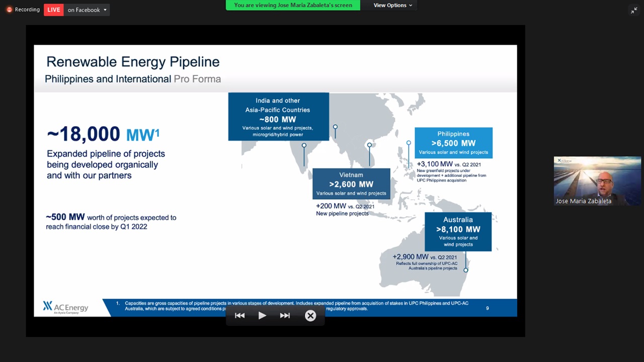Click the Australia map pin marker
644x362 pixels.
click(x=466, y=270)
